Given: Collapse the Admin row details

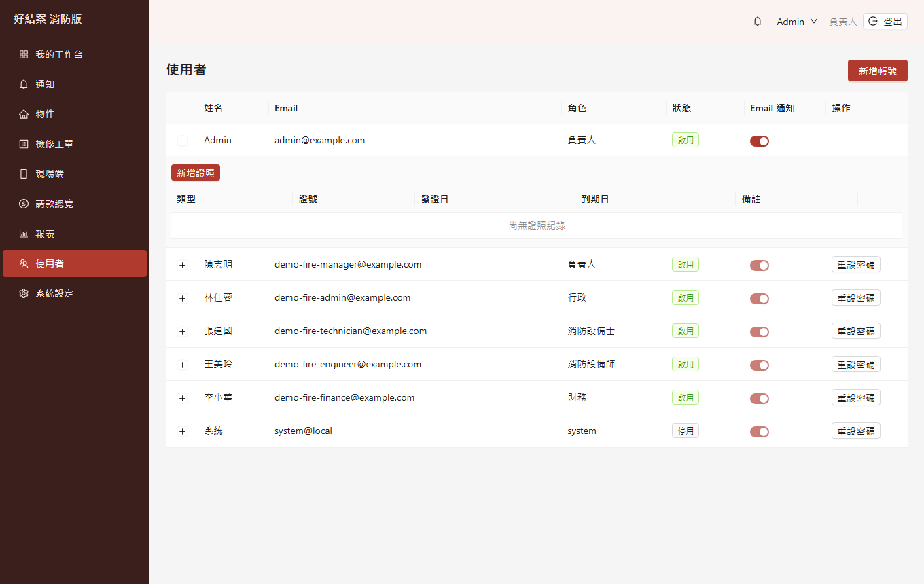Looking at the screenshot, I should click(182, 141).
